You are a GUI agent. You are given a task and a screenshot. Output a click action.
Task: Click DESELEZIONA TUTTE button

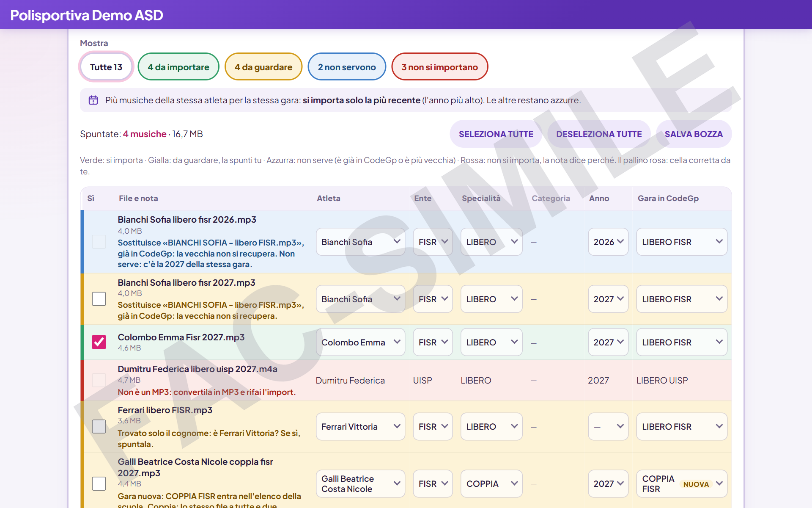[x=599, y=134]
